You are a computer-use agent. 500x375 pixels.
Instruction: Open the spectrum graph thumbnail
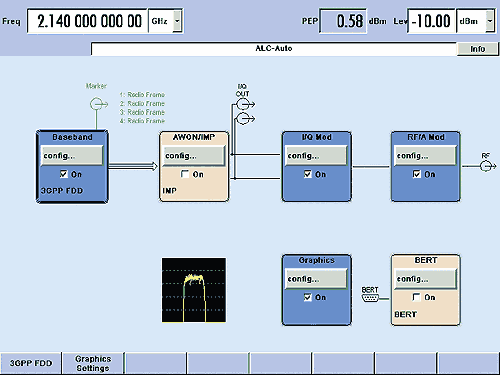coord(194,290)
